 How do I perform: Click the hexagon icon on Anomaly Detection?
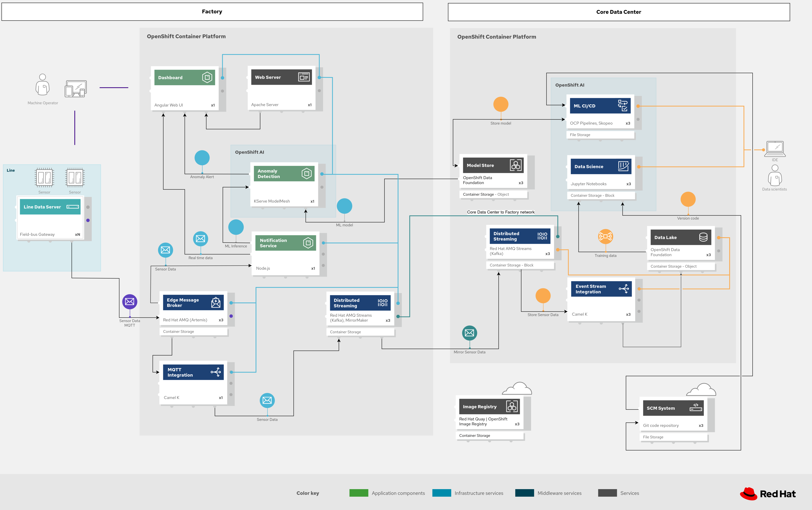tap(306, 173)
